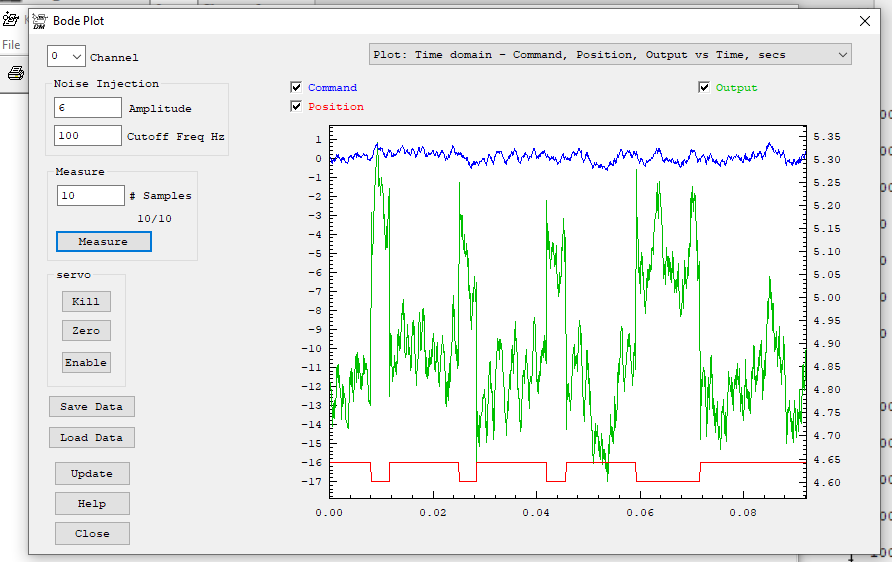Image resolution: width=892 pixels, height=562 pixels.
Task: Click Save Data button
Action: [x=91, y=407]
